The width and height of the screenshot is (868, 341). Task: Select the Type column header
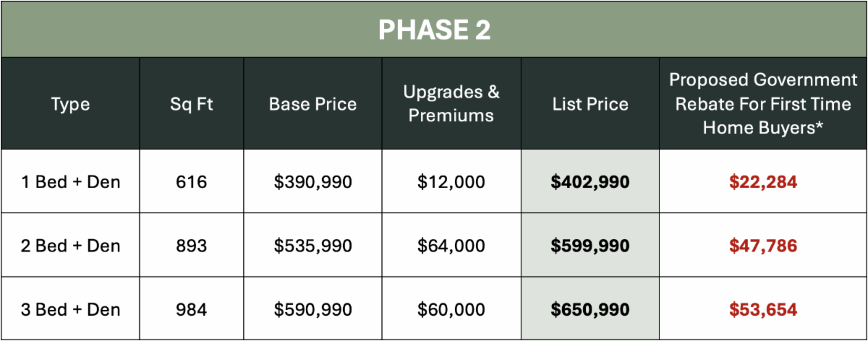pyautogui.click(x=71, y=104)
